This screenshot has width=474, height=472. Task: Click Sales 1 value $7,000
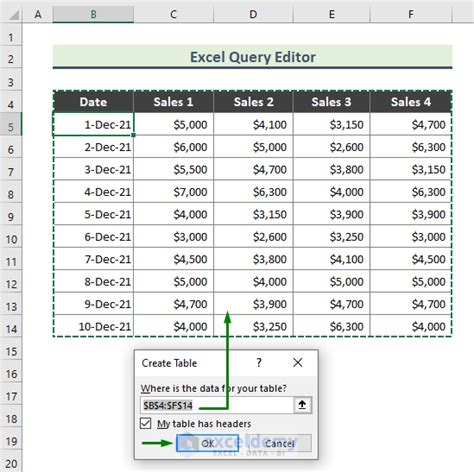173,192
